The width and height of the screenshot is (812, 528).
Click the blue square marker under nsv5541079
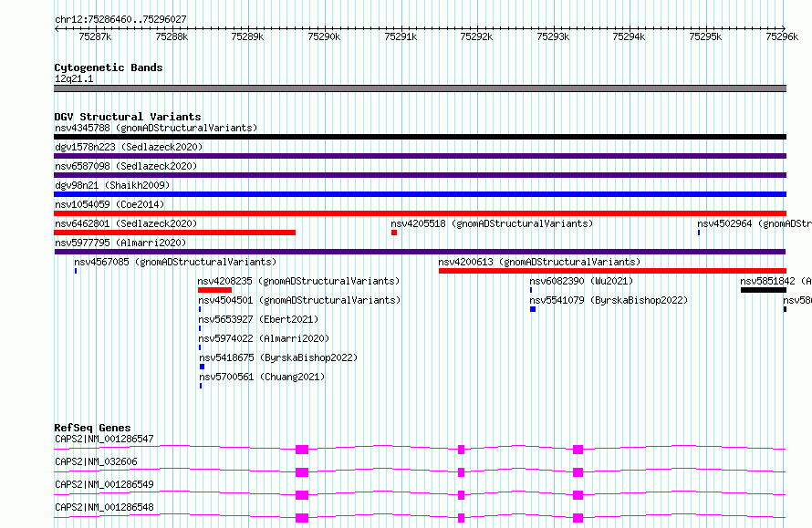pos(533,309)
